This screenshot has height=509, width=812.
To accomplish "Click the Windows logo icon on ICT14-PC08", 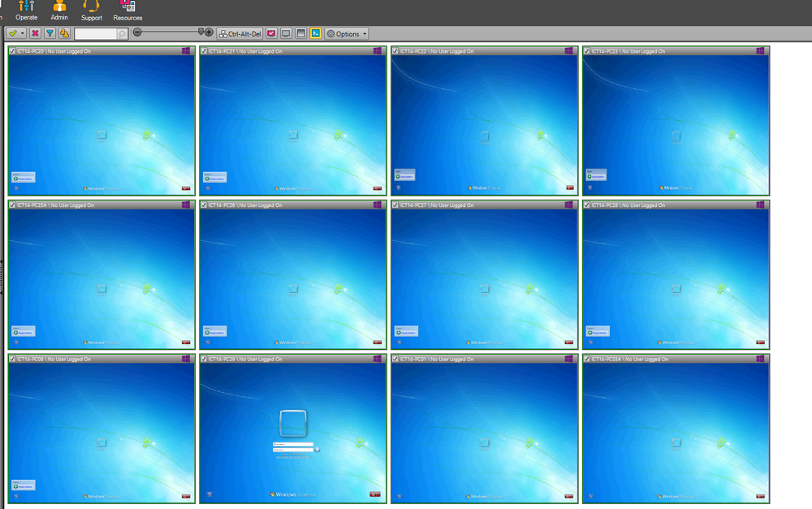I will [186, 359].
